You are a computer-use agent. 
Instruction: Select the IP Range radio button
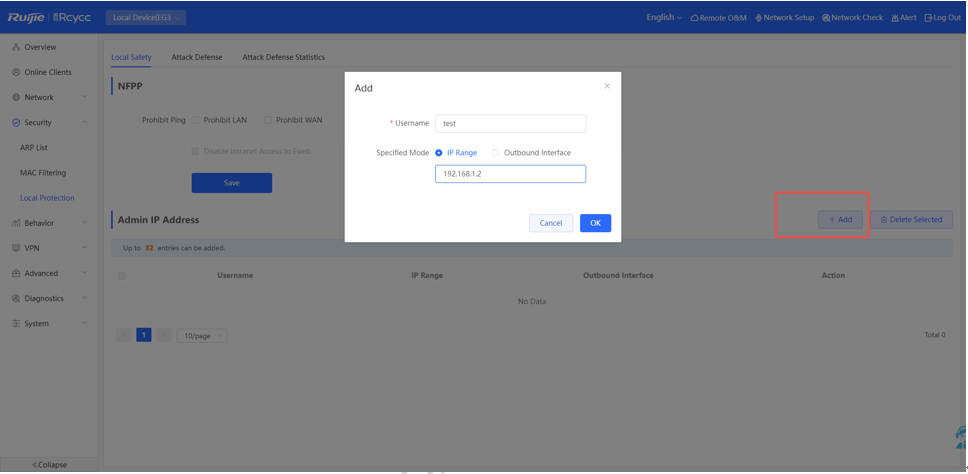(x=439, y=153)
